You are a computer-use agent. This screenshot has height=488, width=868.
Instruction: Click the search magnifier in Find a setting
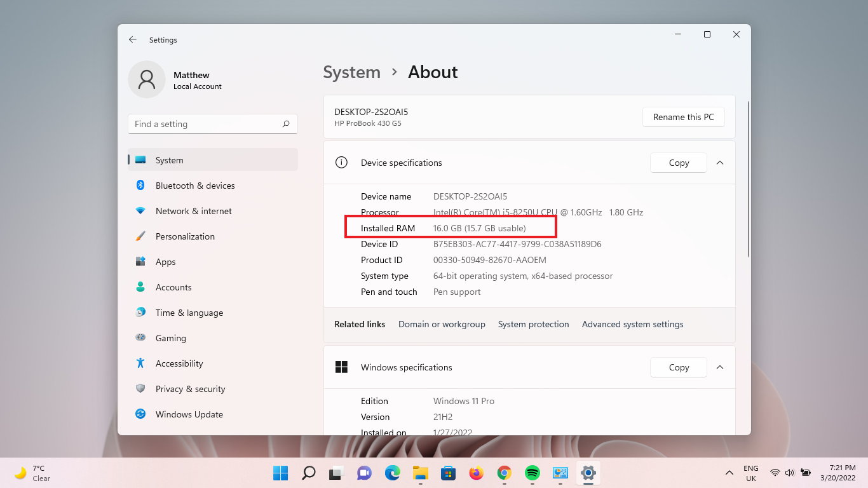(286, 124)
